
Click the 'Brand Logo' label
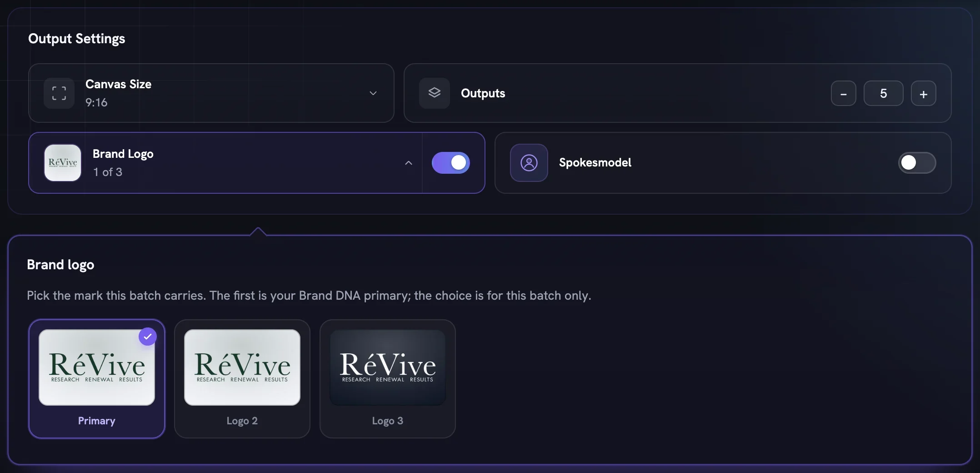pyautogui.click(x=123, y=154)
